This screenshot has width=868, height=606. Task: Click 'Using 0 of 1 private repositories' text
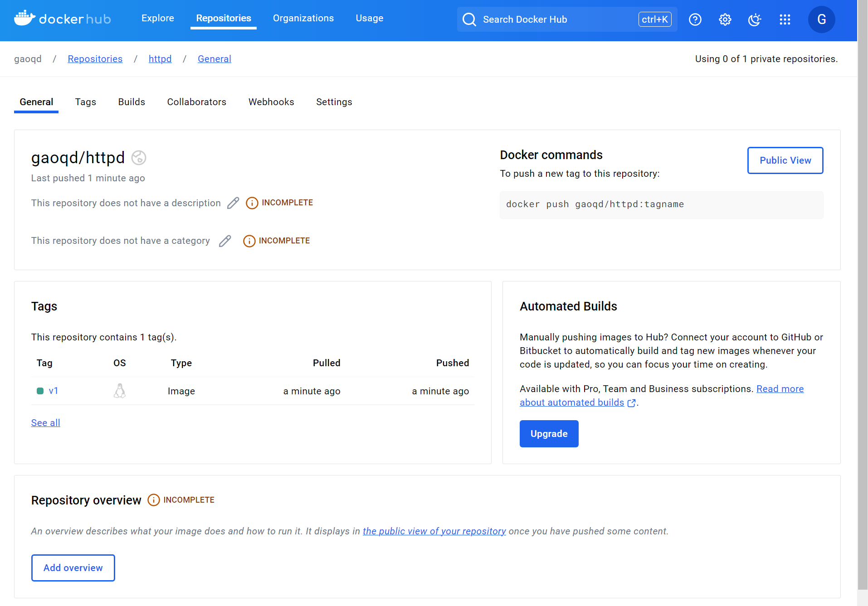pyautogui.click(x=766, y=59)
